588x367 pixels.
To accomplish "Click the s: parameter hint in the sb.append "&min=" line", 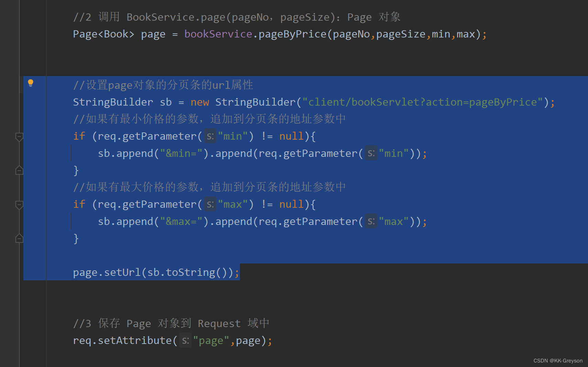I will pyautogui.click(x=371, y=153).
